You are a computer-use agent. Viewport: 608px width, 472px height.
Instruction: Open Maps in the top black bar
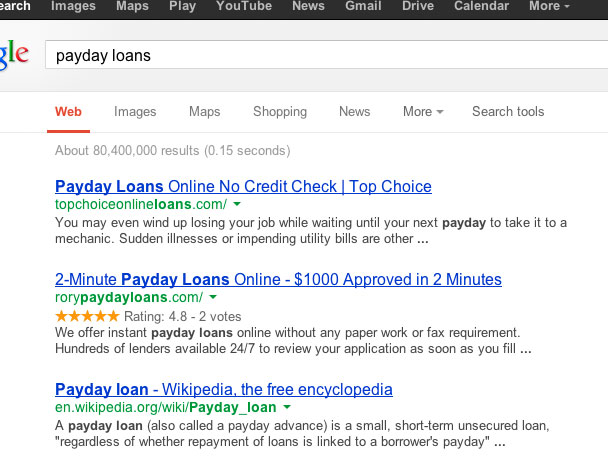point(132,6)
